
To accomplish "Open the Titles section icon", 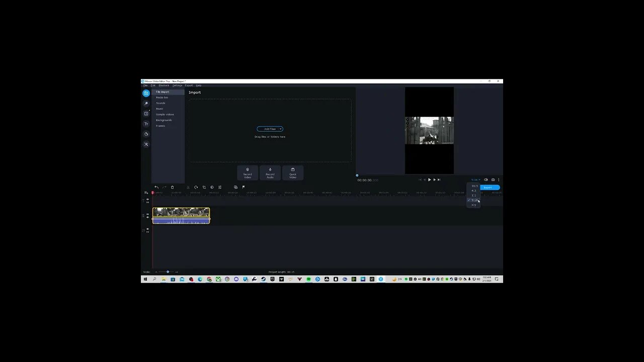I will click(146, 124).
